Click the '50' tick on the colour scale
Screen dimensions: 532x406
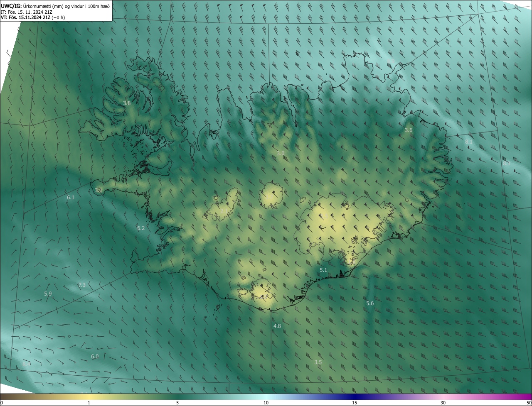point(529,403)
